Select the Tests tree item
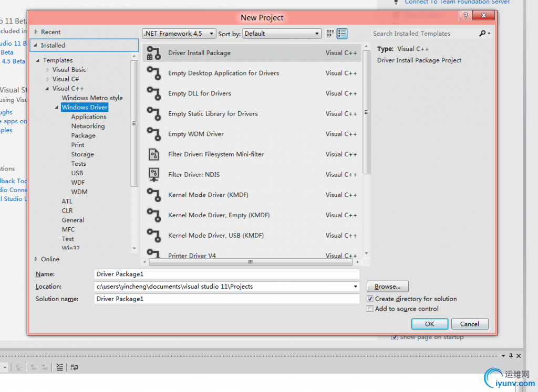This screenshot has height=392, width=538. (79, 164)
